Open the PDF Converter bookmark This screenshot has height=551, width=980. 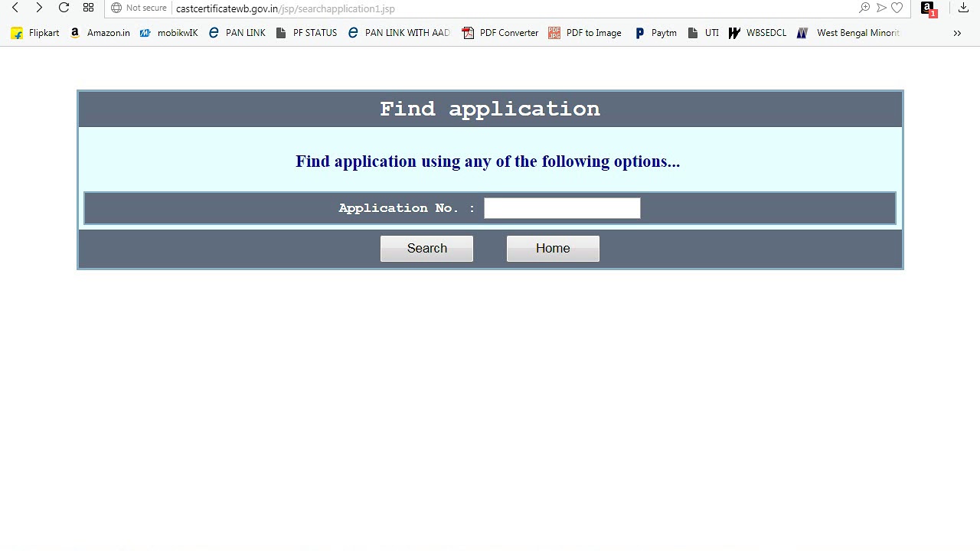(x=500, y=33)
